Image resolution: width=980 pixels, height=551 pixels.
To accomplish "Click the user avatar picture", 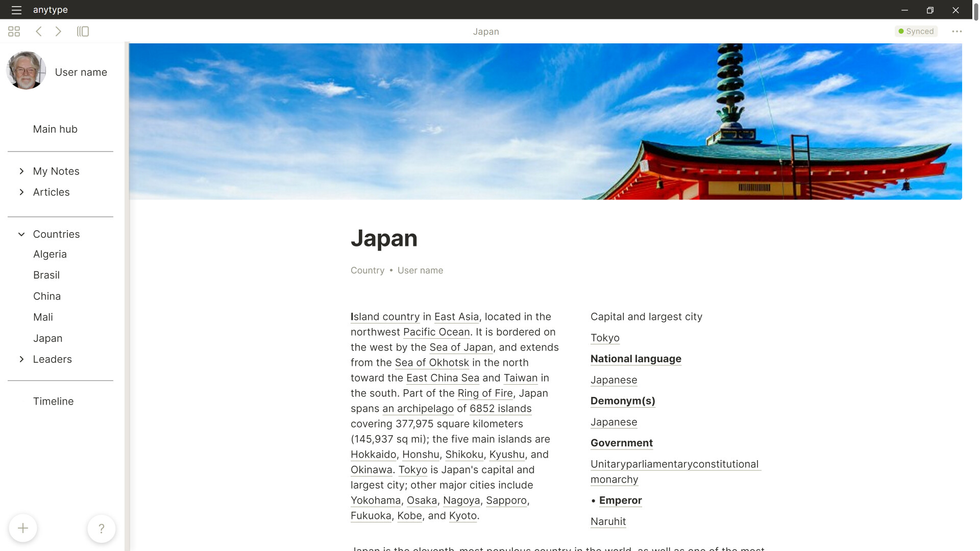I will coord(26,71).
